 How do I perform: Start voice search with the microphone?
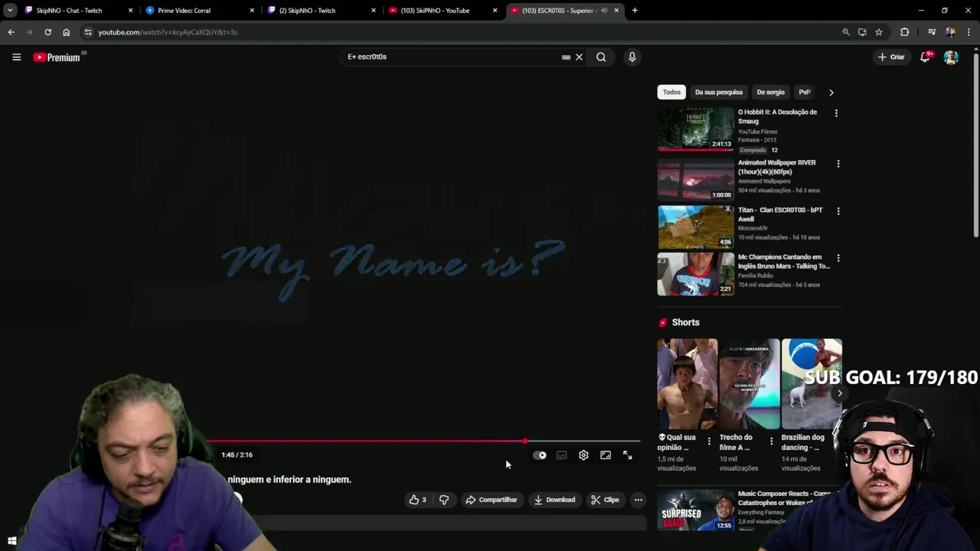click(632, 57)
